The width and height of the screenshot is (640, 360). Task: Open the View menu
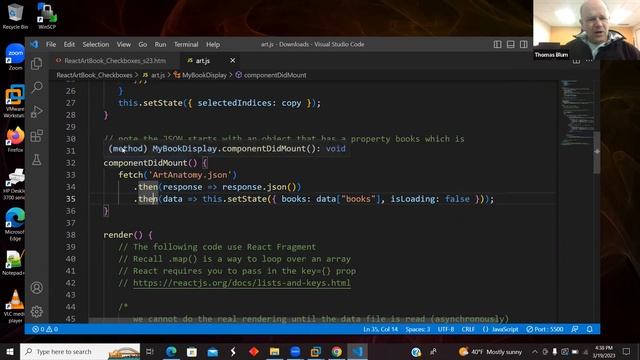pos(124,44)
